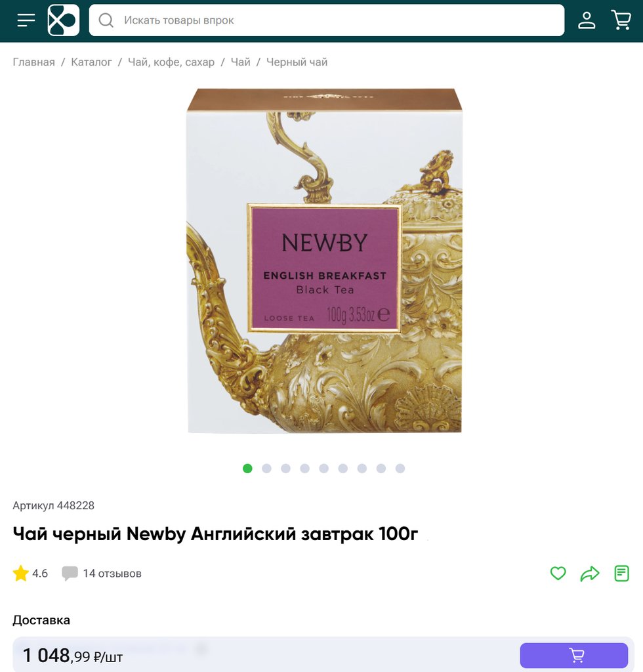Select the second image carousel dot
Screen dimensions: 643x672
[x=266, y=469]
